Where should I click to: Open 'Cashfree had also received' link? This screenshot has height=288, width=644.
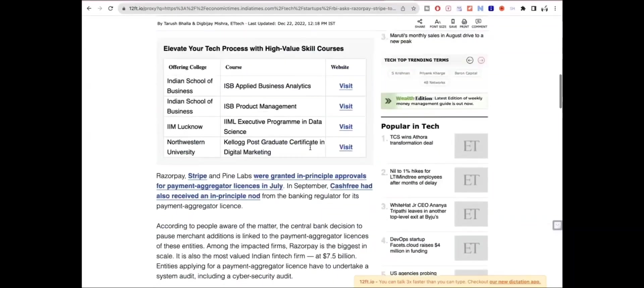pos(351,186)
